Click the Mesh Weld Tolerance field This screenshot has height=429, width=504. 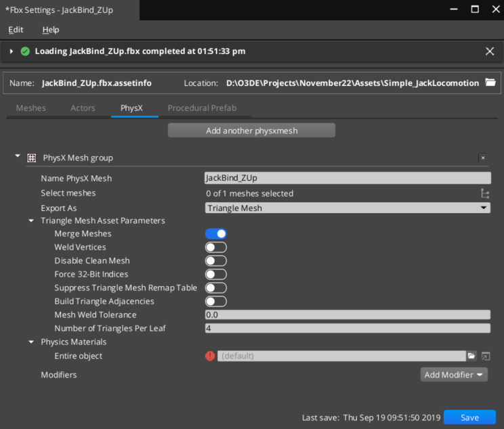(348, 315)
